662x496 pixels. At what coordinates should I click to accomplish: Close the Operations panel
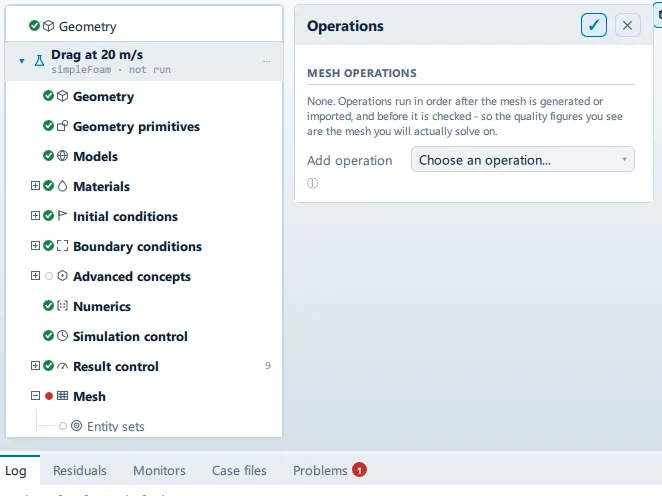pyautogui.click(x=627, y=25)
